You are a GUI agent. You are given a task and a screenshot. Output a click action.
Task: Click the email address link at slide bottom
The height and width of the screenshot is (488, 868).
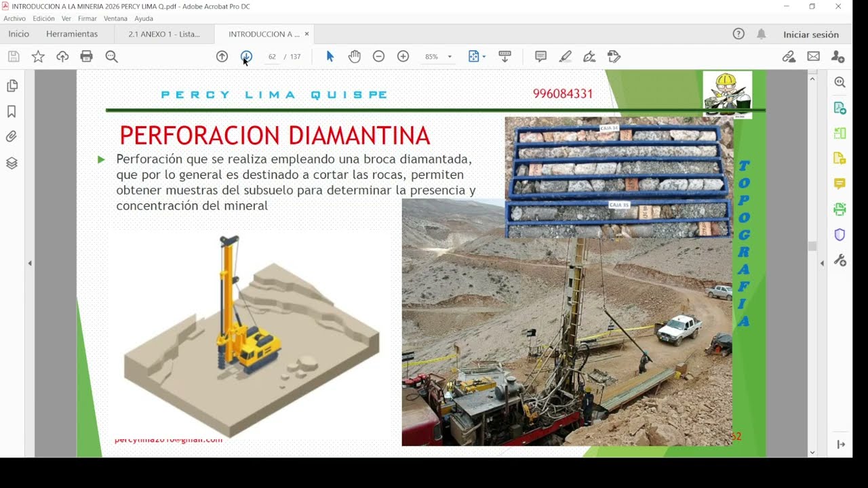point(168,440)
